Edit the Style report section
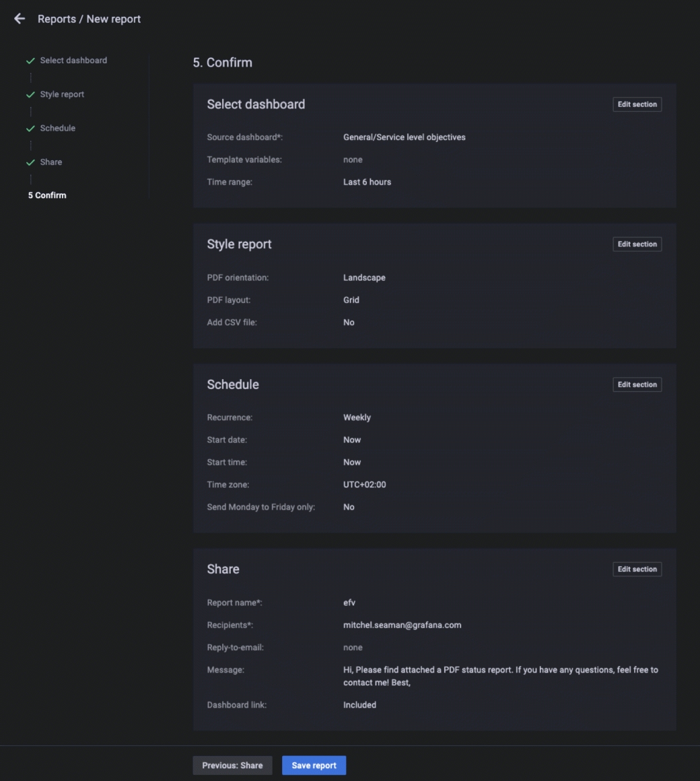This screenshot has width=700, height=781. (637, 244)
